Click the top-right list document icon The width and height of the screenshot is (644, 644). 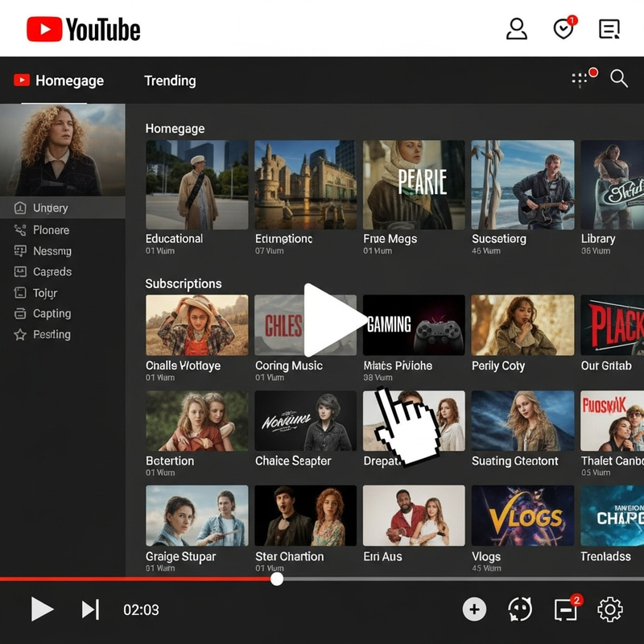click(609, 30)
